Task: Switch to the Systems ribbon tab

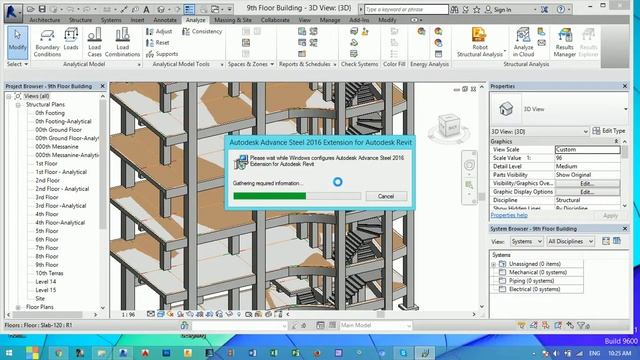Action: coord(111,20)
